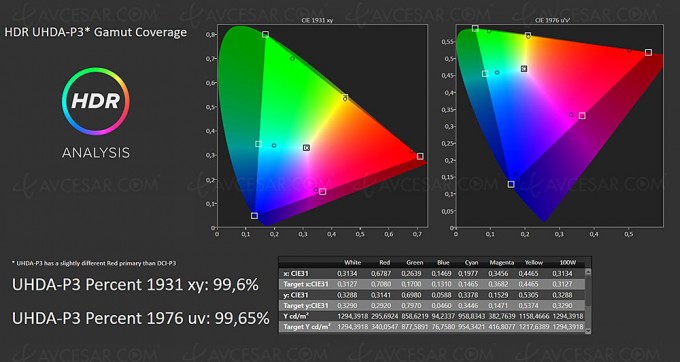Select red primary target square in CIE 1931 chart
This screenshot has width=680, height=362.
click(420, 156)
